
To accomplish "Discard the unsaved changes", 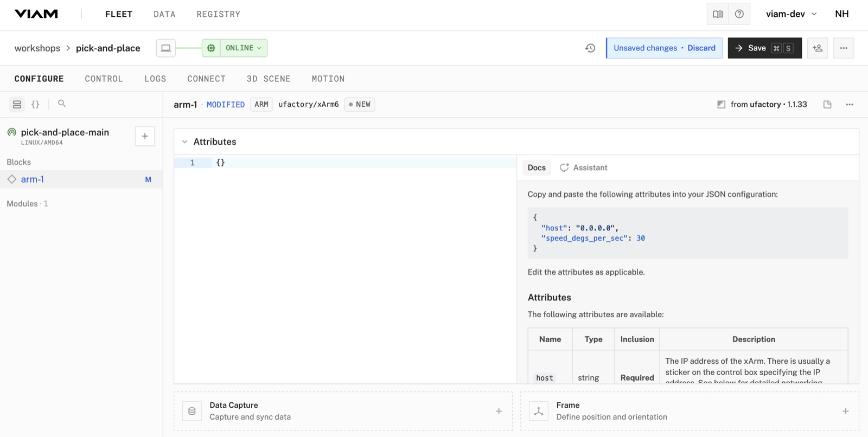I will [x=701, y=48].
